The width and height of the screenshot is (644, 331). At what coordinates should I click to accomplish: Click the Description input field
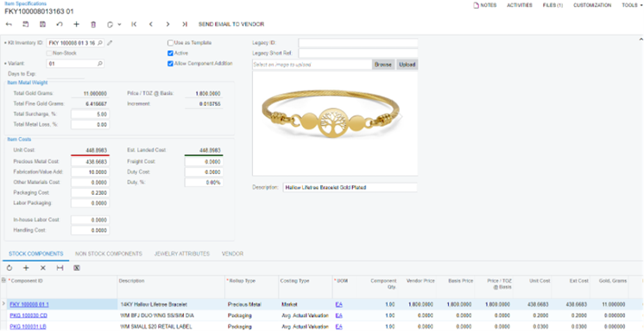[x=350, y=187]
